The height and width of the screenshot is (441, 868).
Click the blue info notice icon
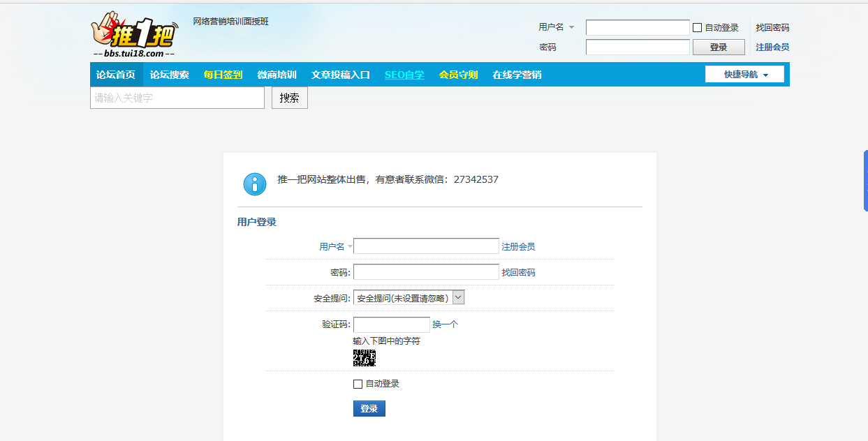(255, 184)
